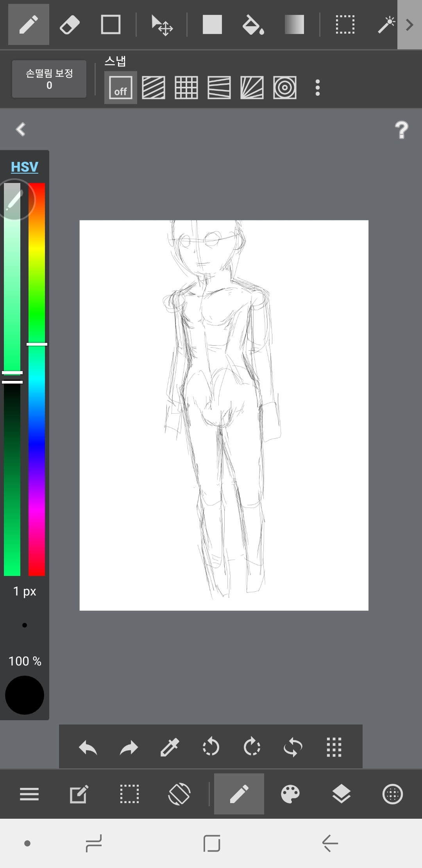This screenshot has height=868, width=422.
Task: Choose the Move/select arrow tool
Action: 162,25
